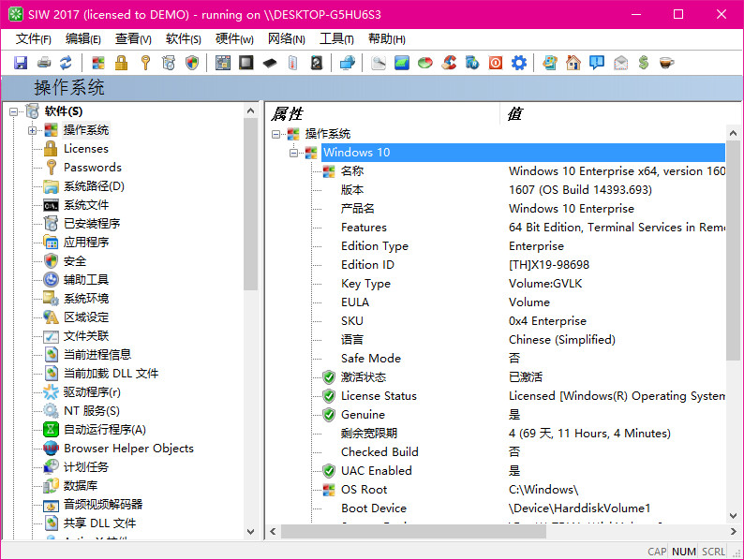
Task: Click the green dollar sign toolbar icon
Action: click(x=644, y=63)
